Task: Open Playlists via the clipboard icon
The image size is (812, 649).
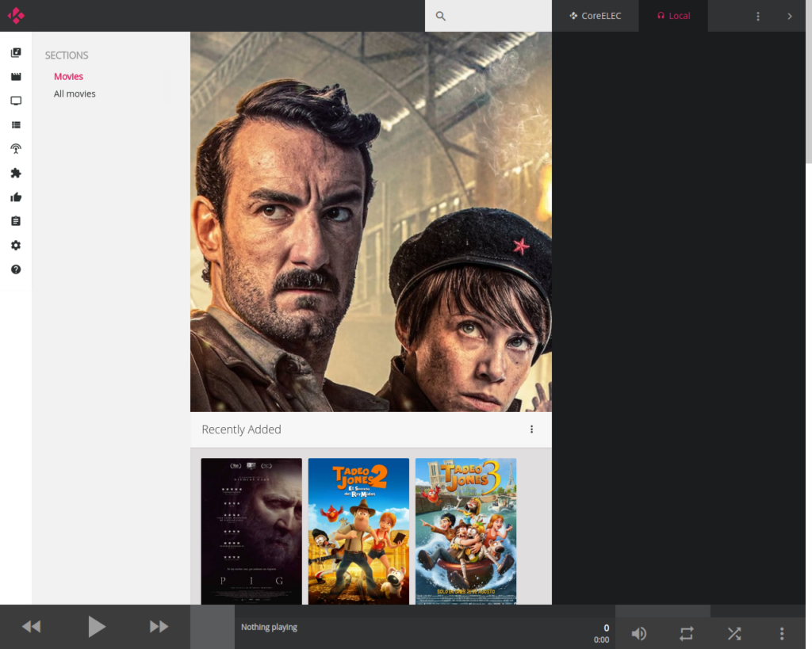Action: coord(16,221)
